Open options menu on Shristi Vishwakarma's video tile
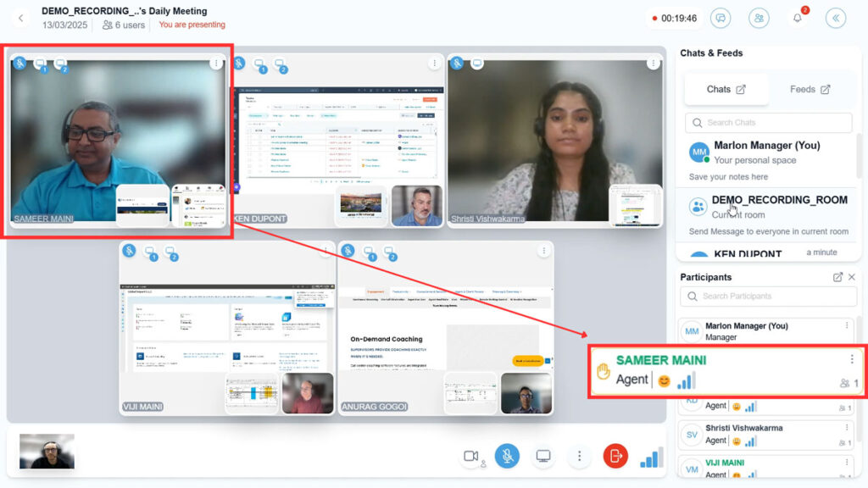Screen dimensions: 868x488 click(x=653, y=63)
